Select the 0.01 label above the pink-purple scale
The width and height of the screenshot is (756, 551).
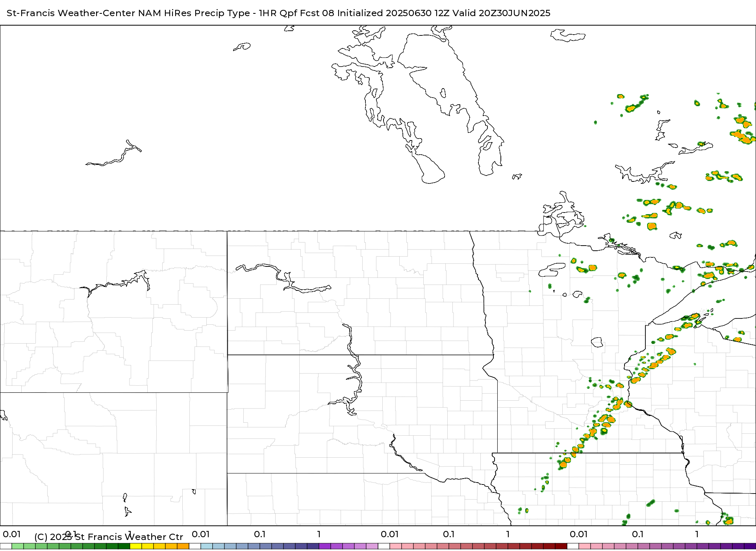tap(579, 534)
